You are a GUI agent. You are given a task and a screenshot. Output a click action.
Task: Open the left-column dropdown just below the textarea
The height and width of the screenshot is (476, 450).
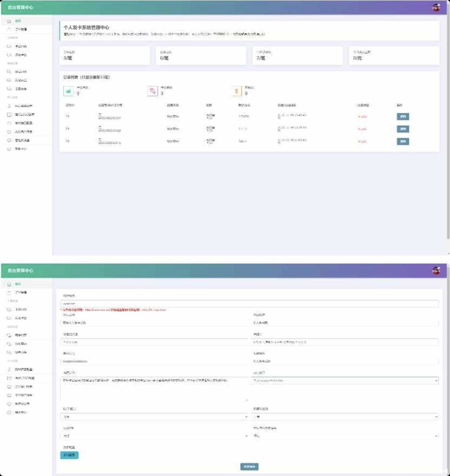tap(154, 417)
